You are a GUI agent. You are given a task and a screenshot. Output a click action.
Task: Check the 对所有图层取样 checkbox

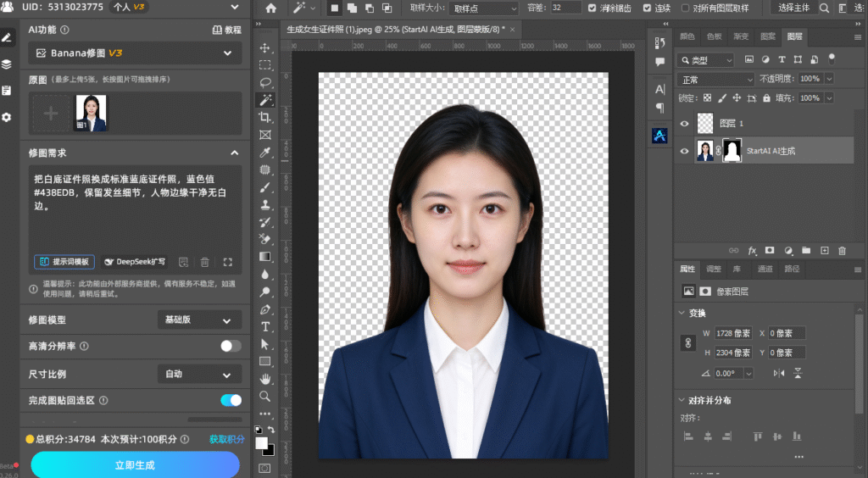[x=685, y=8]
